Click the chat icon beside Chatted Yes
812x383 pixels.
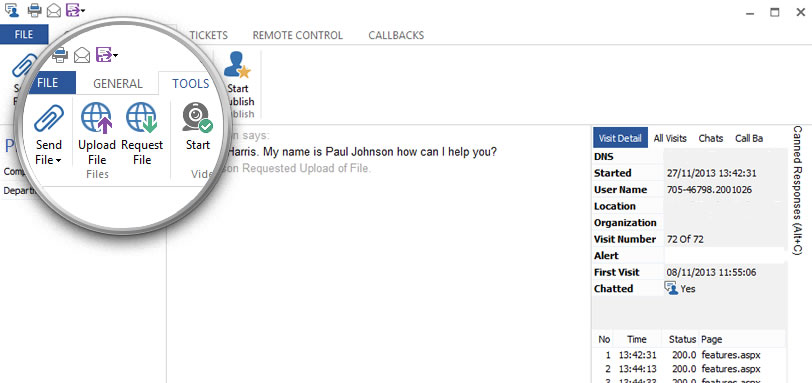point(672,288)
